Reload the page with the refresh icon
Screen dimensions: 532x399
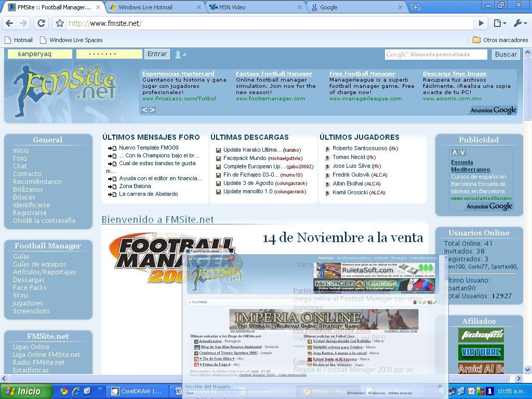42,23
